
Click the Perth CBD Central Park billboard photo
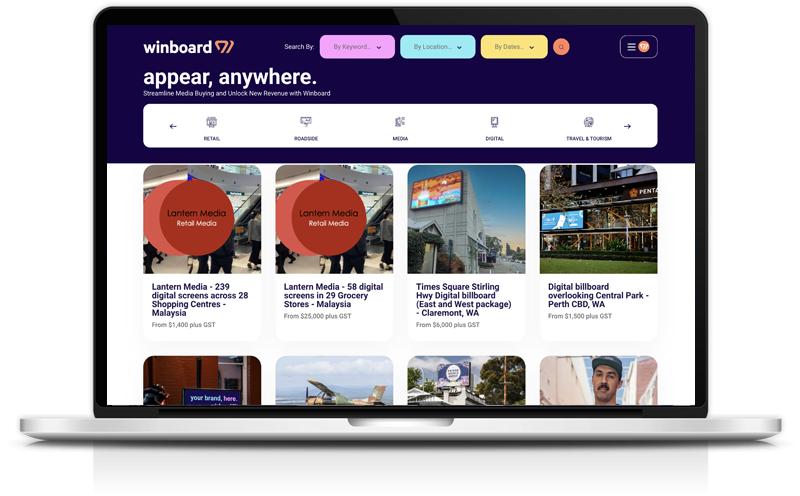[x=598, y=219]
